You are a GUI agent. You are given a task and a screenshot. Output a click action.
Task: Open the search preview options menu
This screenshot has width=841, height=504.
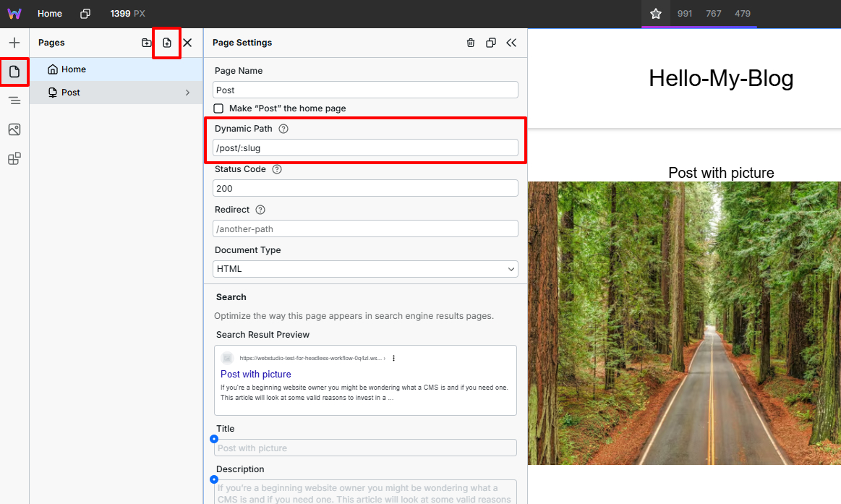point(393,357)
